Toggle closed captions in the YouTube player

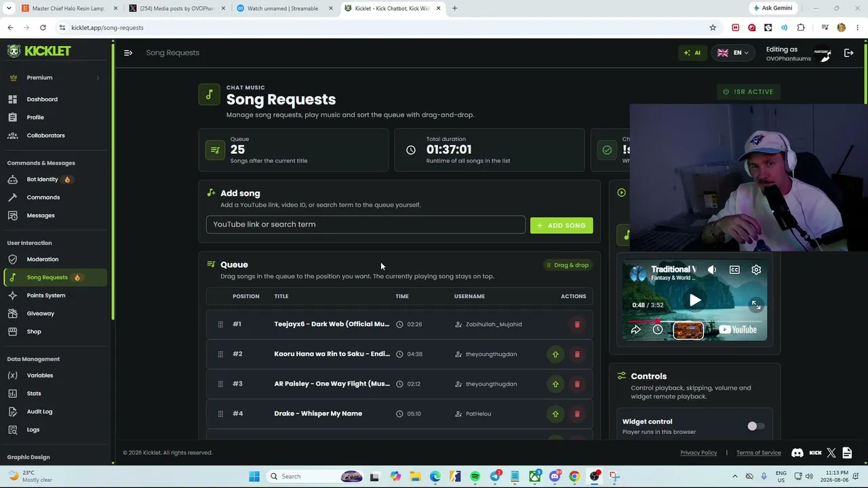click(x=734, y=270)
